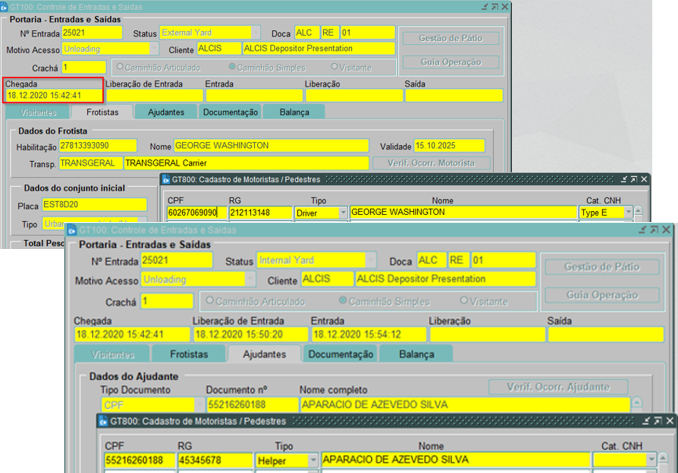Click Verif. Ocorr. Ajudante button
Screen dimensions: 678x473
pos(558,387)
